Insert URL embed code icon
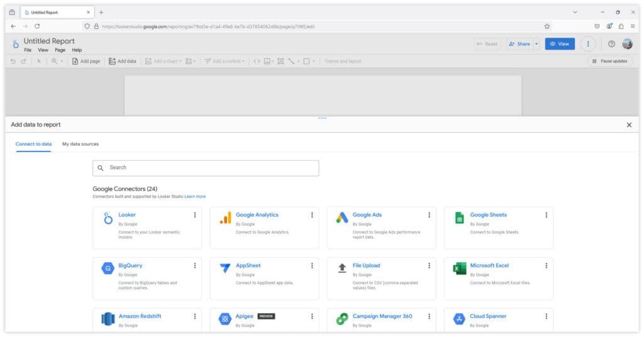Viewport: 644px width, 337px height. (257, 61)
